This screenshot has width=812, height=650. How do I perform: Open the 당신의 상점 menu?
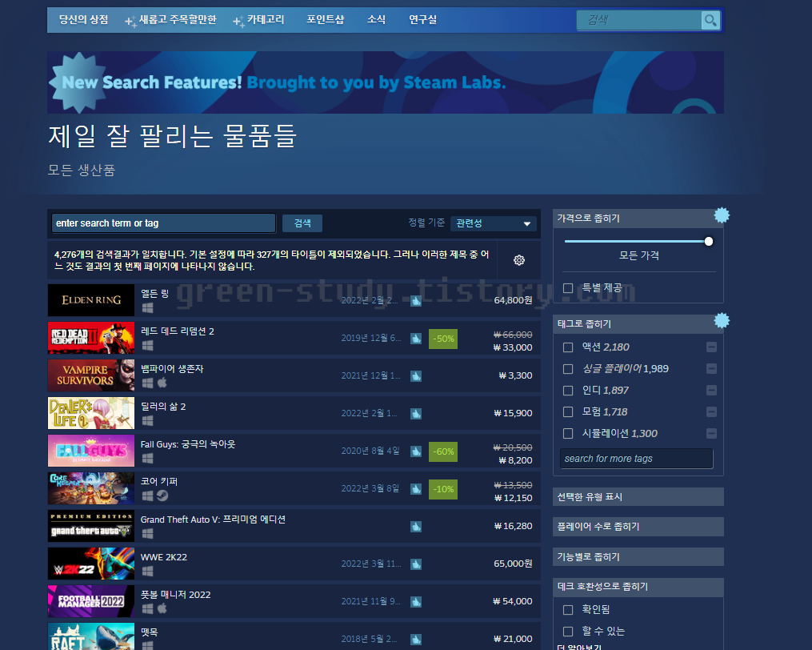coord(83,20)
